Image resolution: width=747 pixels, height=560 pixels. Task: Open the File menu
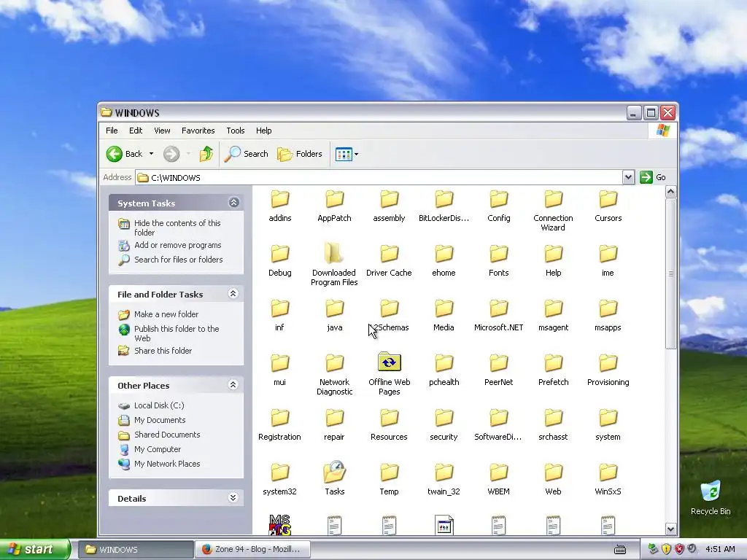[x=112, y=131]
